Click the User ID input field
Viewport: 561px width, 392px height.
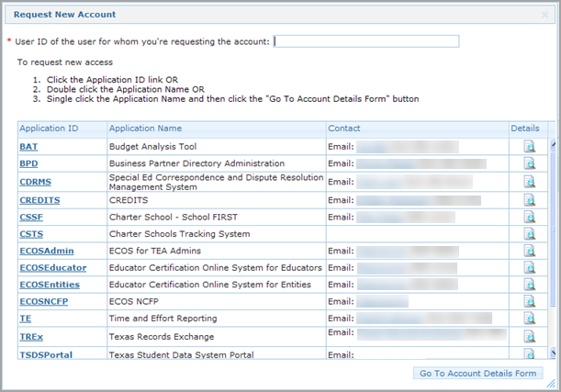(x=366, y=41)
